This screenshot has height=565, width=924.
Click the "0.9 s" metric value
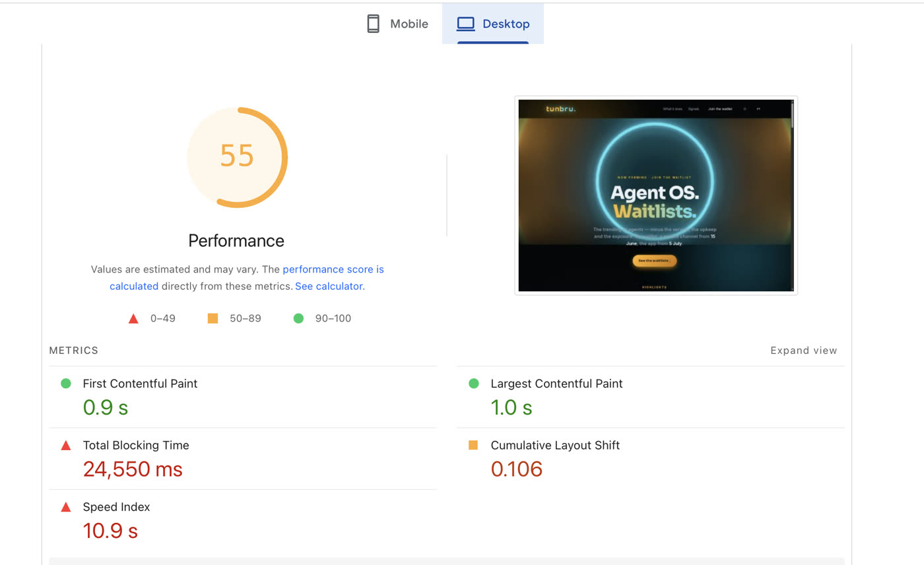point(106,407)
